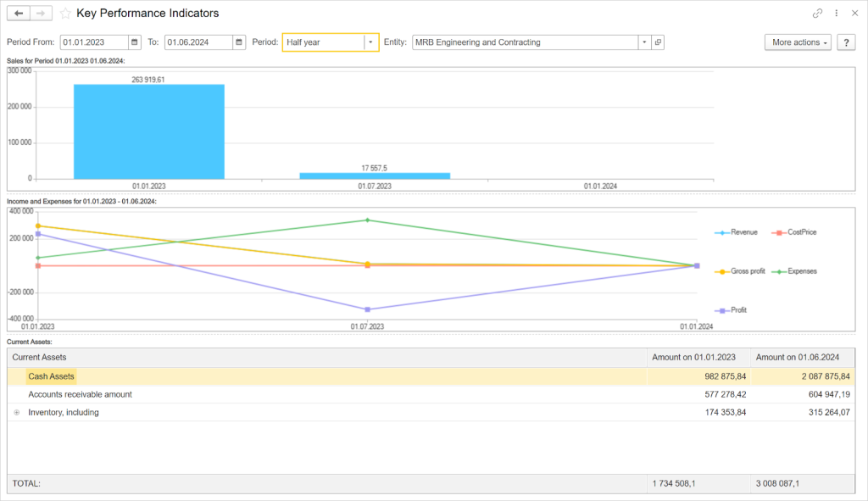This screenshot has height=501, width=868.
Task: Click the 174 353,84 inventory cell
Action: click(698, 413)
